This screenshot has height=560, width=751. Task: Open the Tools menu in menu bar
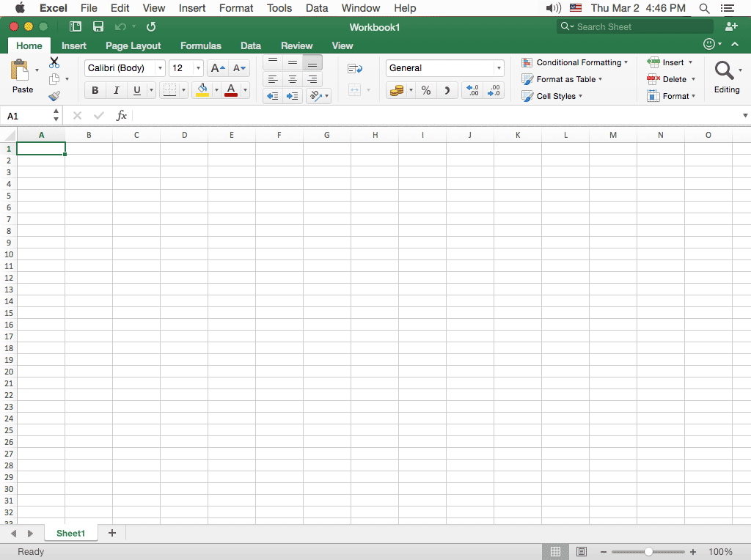pyautogui.click(x=279, y=8)
